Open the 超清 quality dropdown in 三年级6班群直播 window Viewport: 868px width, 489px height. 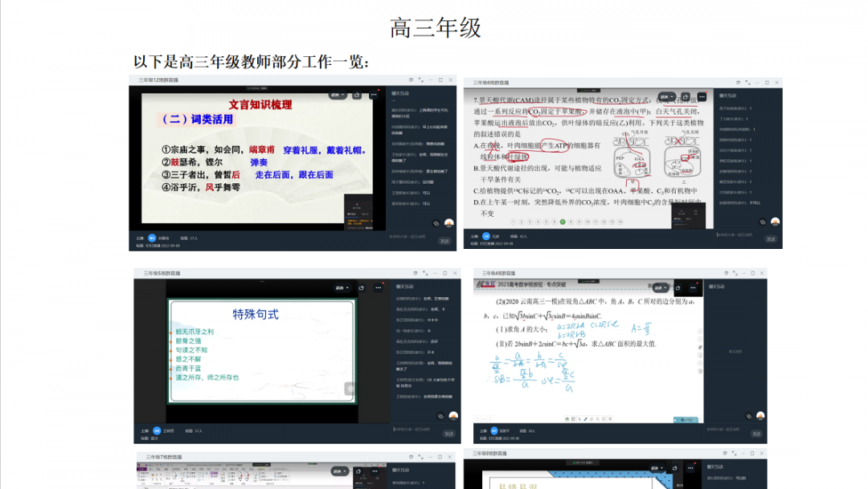666,97
